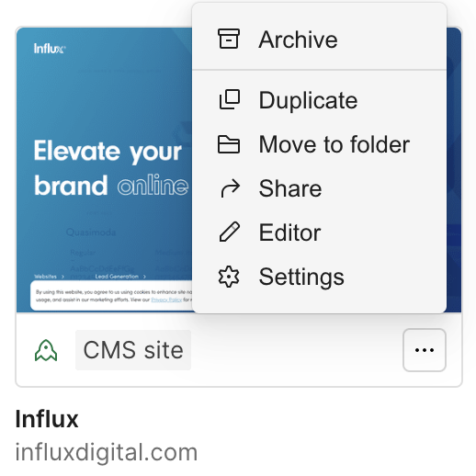Click the Share arrow icon
This screenshot has height=476, width=476.
pos(230,188)
